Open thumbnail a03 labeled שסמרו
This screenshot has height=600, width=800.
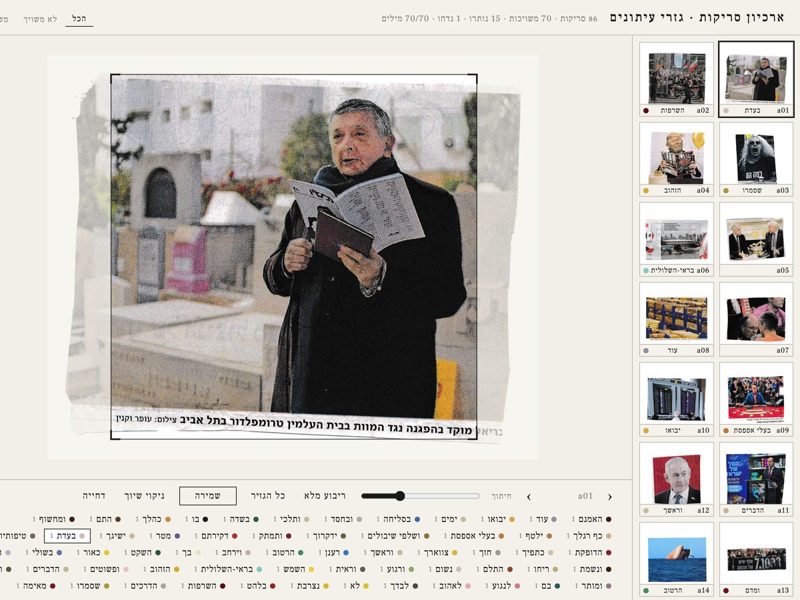click(x=756, y=160)
